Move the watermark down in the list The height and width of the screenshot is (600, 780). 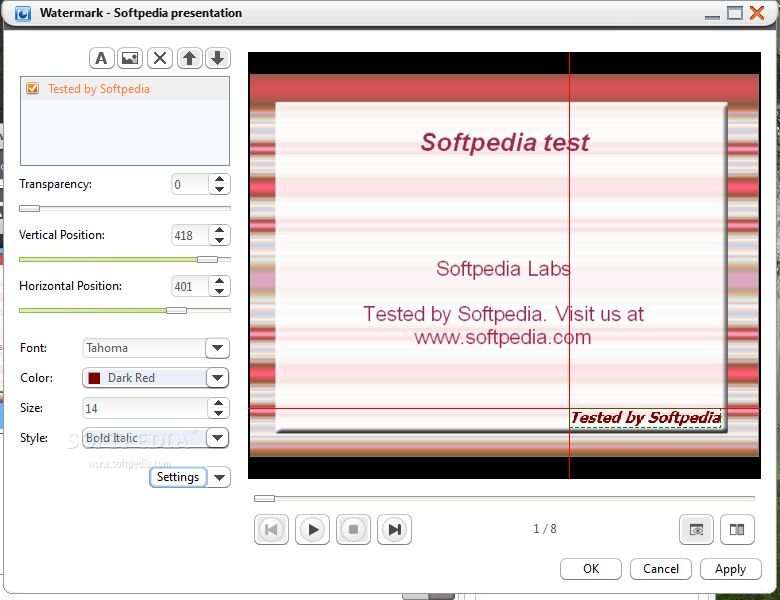[217, 58]
